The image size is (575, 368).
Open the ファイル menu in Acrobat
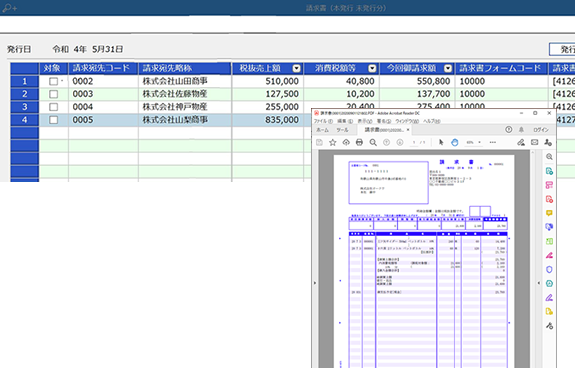point(323,121)
